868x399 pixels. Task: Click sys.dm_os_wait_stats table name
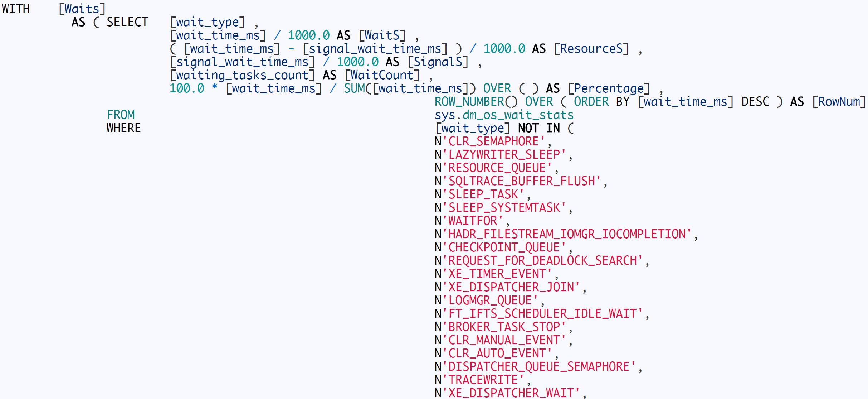pyautogui.click(x=504, y=115)
